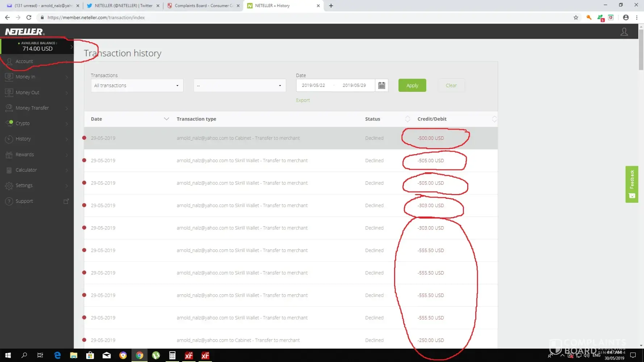The image size is (644, 362).
Task: Click the green Apply button
Action: [412, 85]
